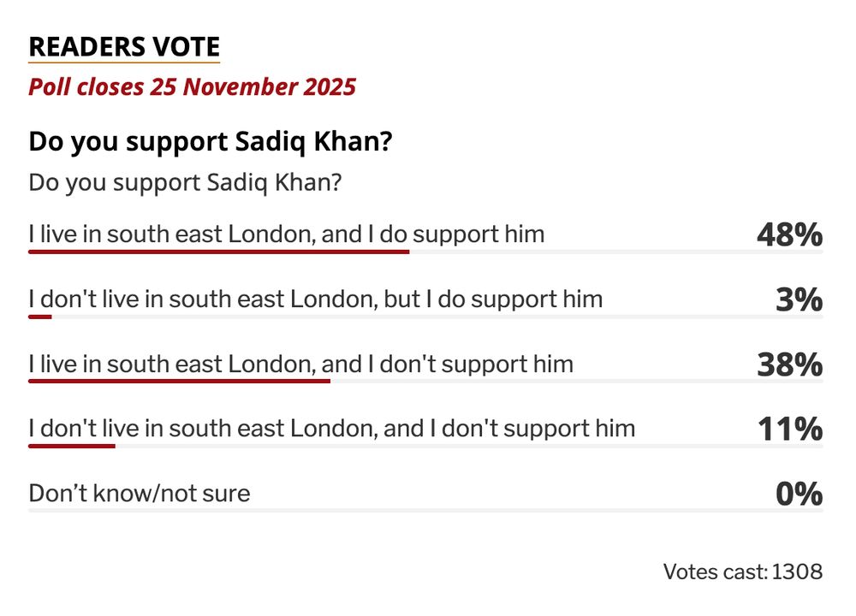Pick 'I don't live in south east London, and I don't support him'
This screenshot has width=856, height=616.
click(332, 429)
